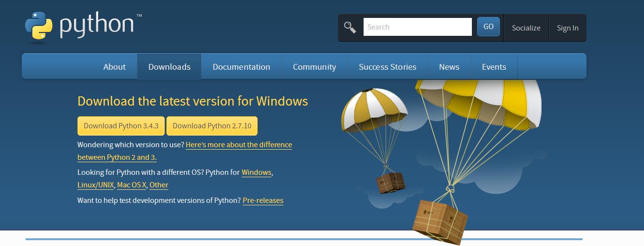The height and width of the screenshot is (246, 644).
Task: Go to the News section
Action: [449, 67]
